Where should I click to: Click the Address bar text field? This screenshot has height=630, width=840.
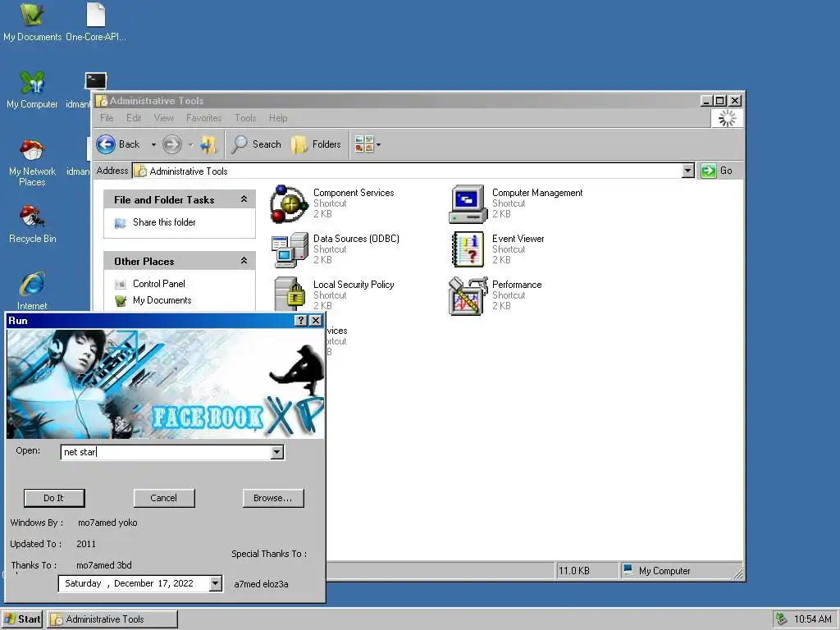[x=407, y=171]
